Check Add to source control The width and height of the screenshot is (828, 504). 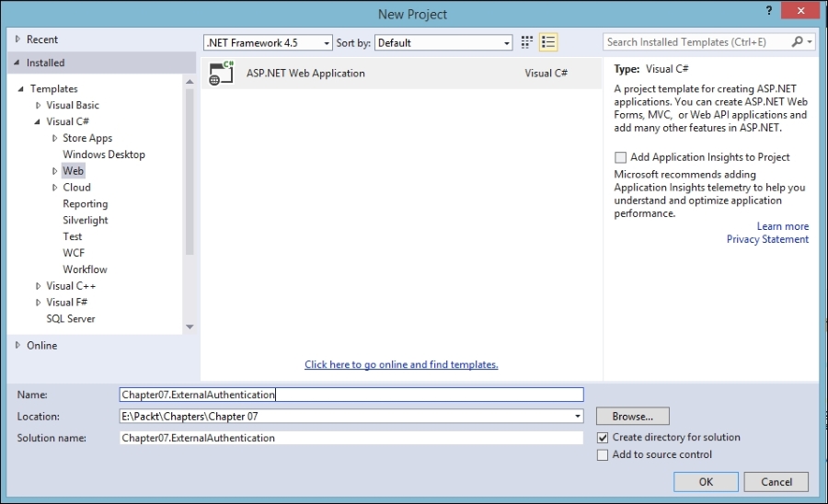pos(603,454)
